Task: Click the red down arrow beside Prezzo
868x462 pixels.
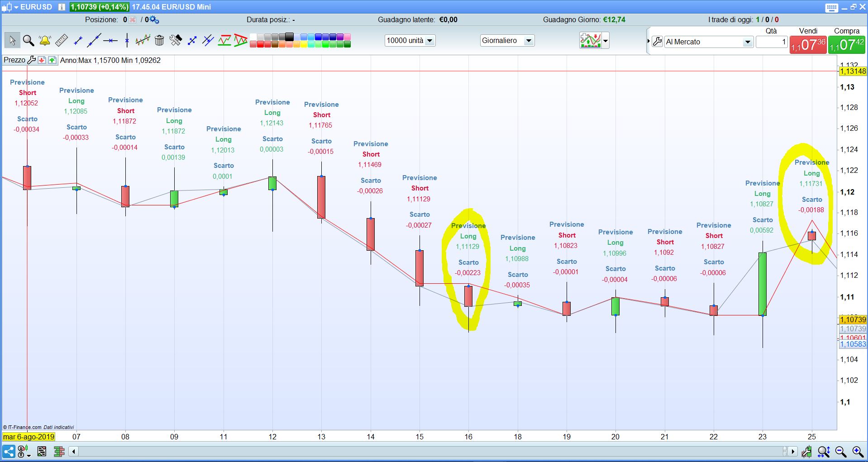Action: click(42, 60)
